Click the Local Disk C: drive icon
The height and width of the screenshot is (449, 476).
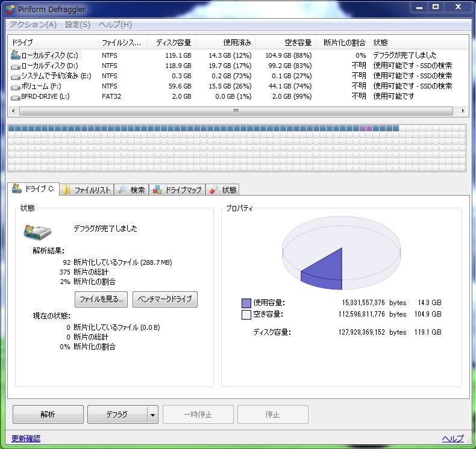click(x=15, y=55)
